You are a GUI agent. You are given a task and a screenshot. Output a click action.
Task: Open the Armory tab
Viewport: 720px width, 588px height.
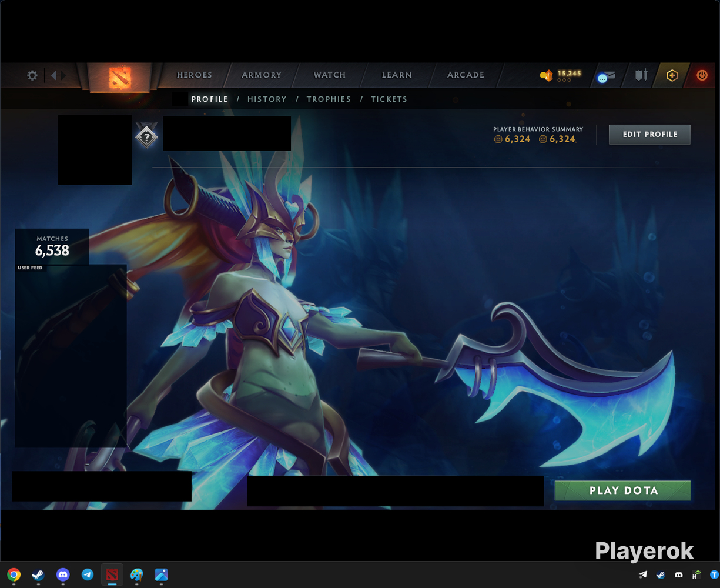(262, 75)
